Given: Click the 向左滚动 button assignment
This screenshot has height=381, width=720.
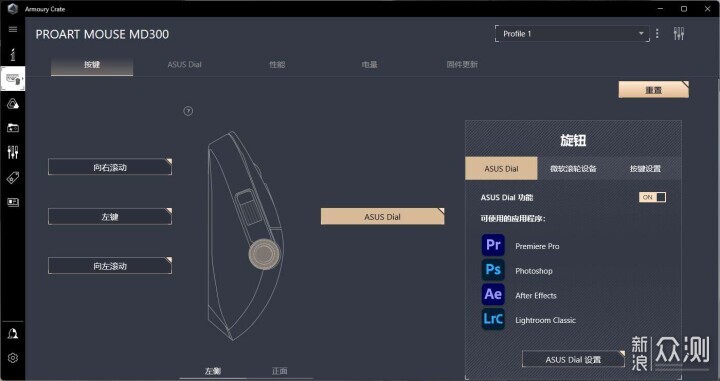Looking at the screenshot, I should coord(110,266).
